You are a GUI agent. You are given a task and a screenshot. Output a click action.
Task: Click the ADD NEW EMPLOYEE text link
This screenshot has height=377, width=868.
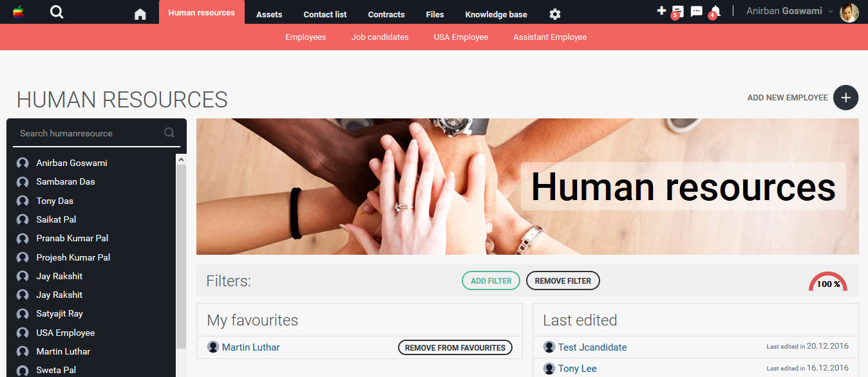pyautogui.click(x=788, y=98)
